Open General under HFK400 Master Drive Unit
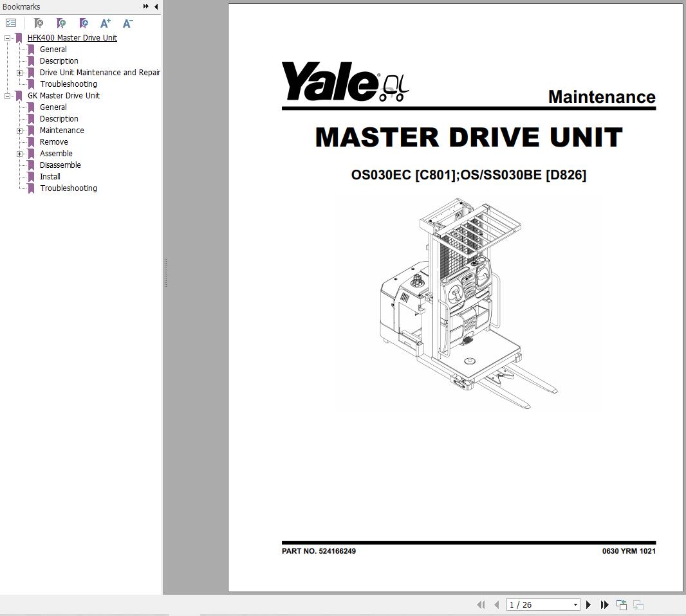686x616 pixels. [53, 50]
